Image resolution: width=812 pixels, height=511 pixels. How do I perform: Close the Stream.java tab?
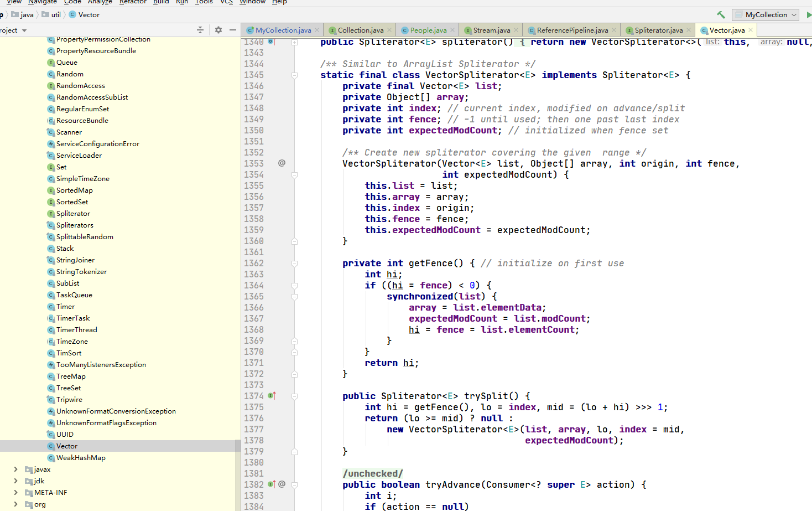click(x=516, y=30)
